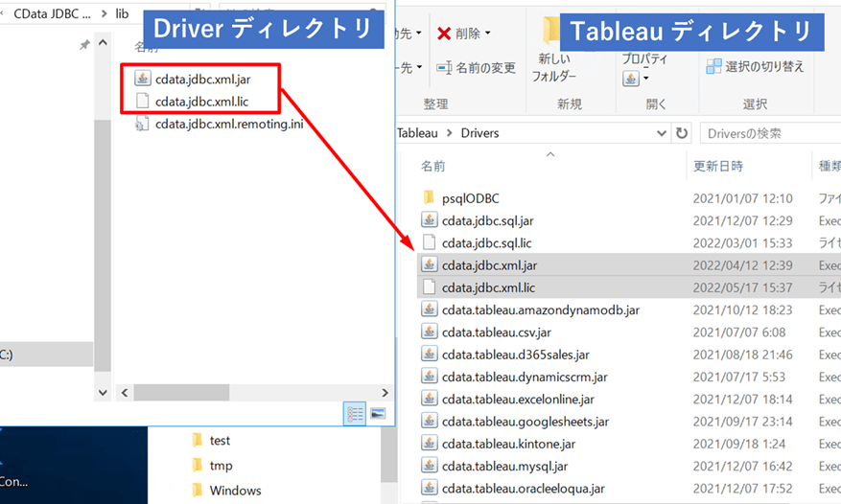
Task: Open dropdown arrow beside the プロパティ Java icon
Action: [x=645, y=79]
